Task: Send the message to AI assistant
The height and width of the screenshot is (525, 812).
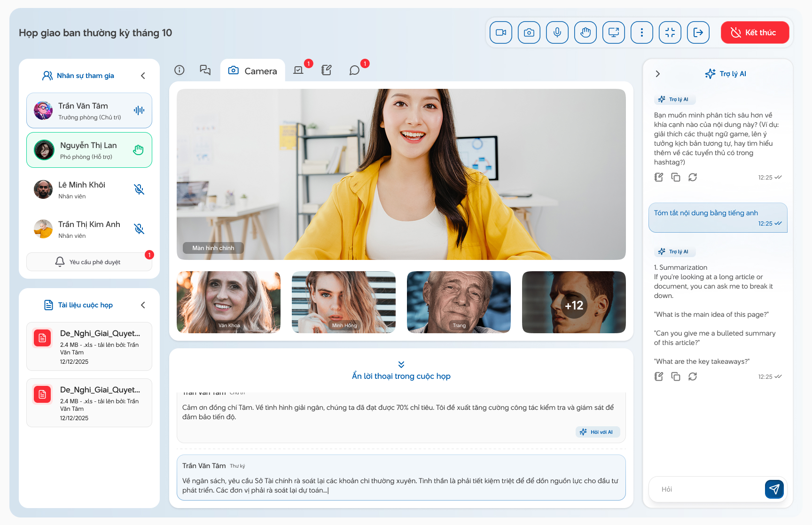Action: tap(774, 489)
